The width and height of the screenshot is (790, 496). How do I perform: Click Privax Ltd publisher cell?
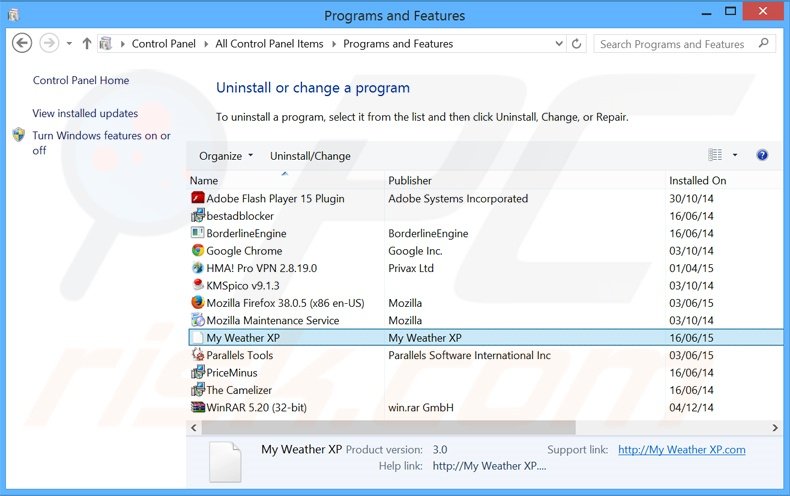[411, 268]
